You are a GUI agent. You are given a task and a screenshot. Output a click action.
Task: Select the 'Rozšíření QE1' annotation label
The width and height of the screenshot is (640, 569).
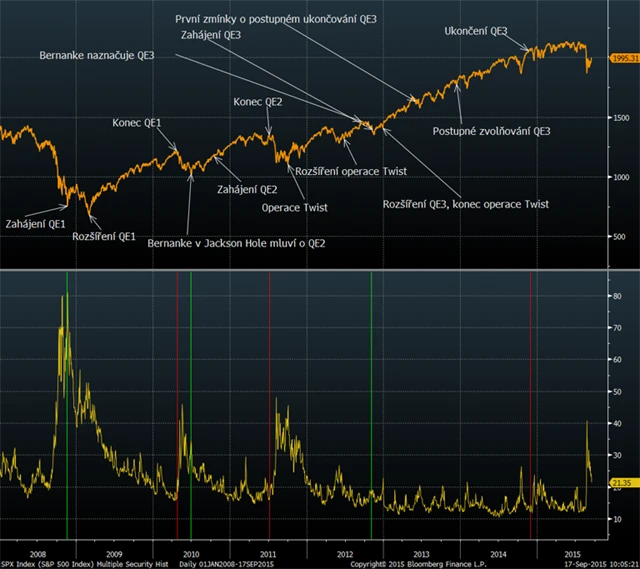[x=104, y=237]
